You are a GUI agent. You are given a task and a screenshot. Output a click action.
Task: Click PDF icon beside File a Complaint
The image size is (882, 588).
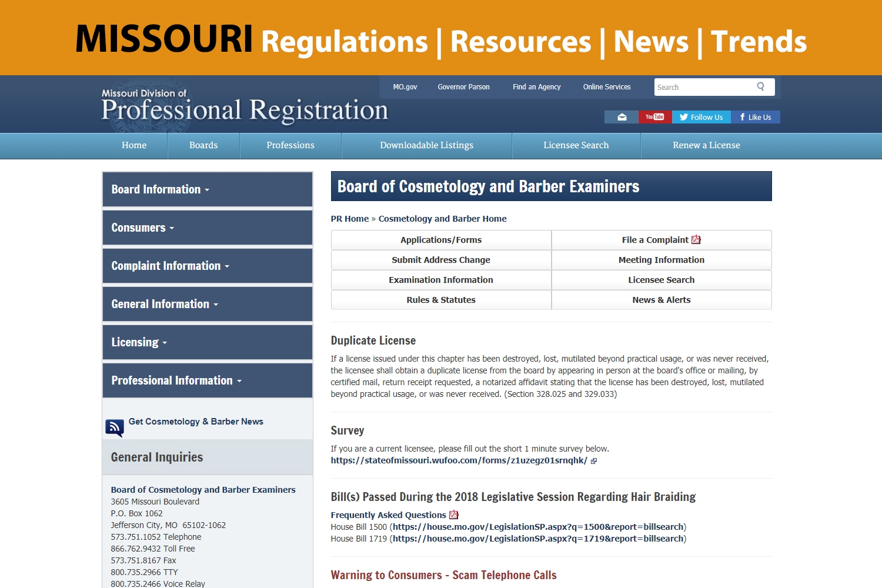[x=696, y=239]
